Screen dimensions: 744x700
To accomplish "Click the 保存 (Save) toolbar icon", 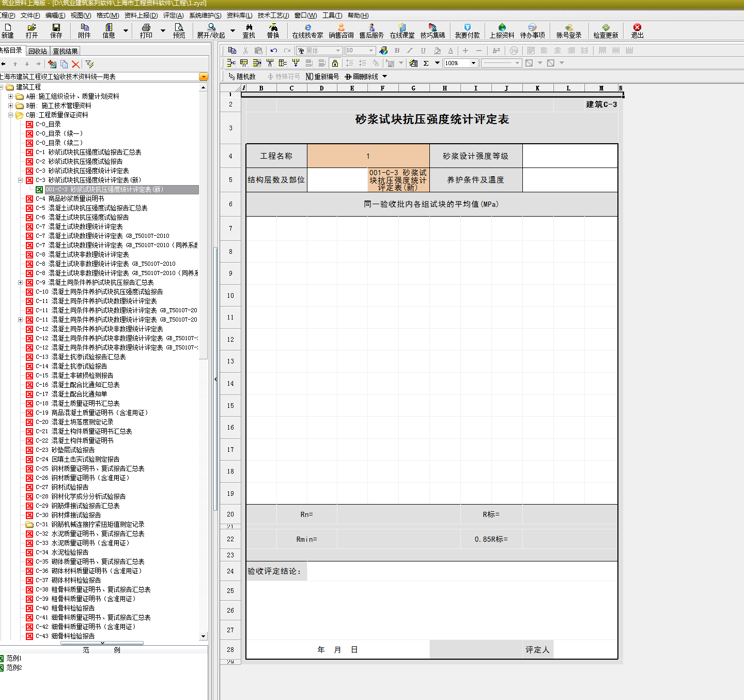I will (x=56, y=31).
